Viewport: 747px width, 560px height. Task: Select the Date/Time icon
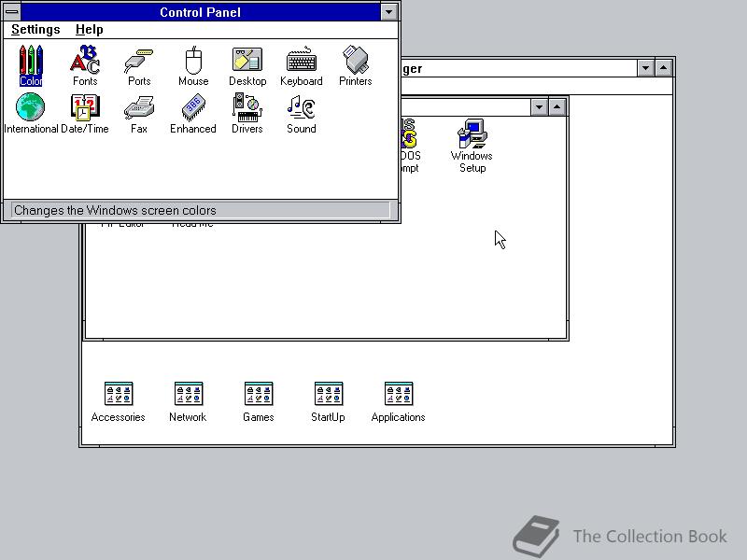[85, 113]
